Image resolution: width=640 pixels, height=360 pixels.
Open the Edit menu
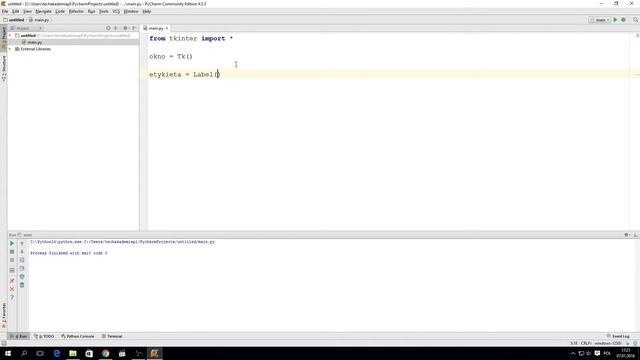16,11
